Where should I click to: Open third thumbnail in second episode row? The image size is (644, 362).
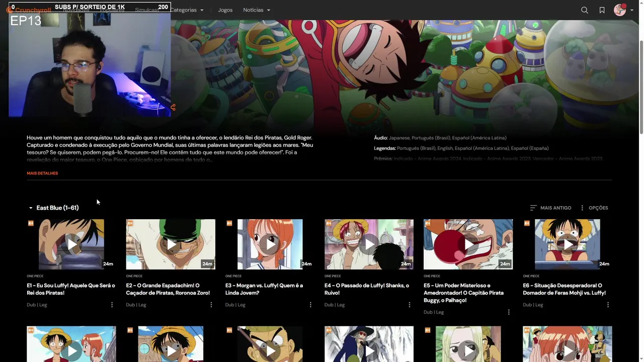pos(270,344)
